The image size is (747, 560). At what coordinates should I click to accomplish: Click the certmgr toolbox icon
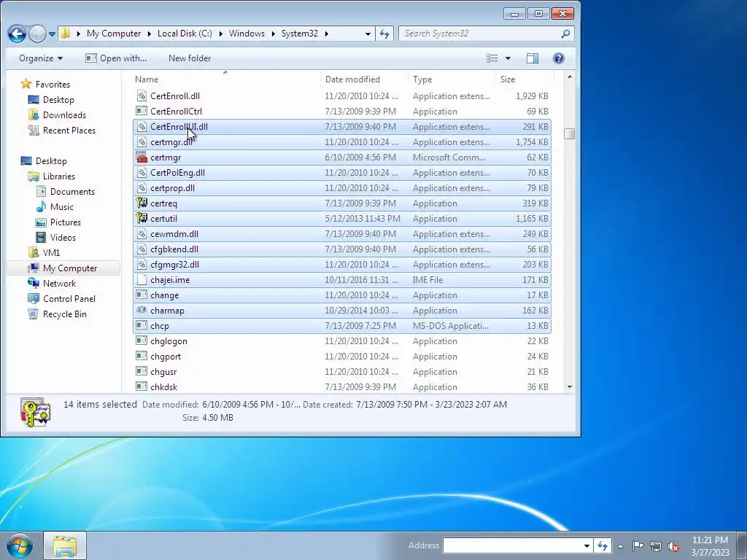(142, 157)
